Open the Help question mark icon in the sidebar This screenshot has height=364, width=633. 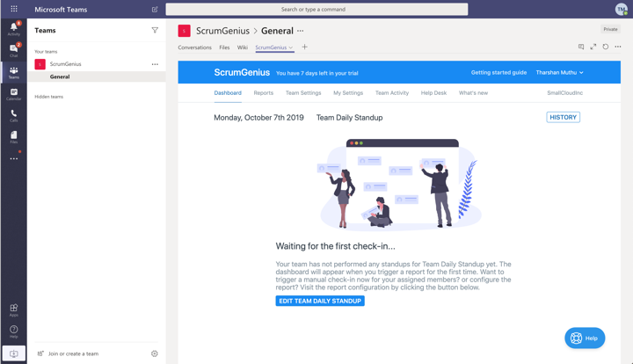pyautogui.click(x=14, y=331)
